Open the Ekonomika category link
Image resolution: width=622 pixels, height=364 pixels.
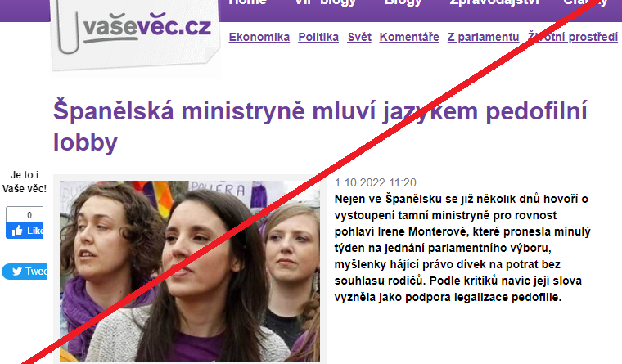click(259, 38)
